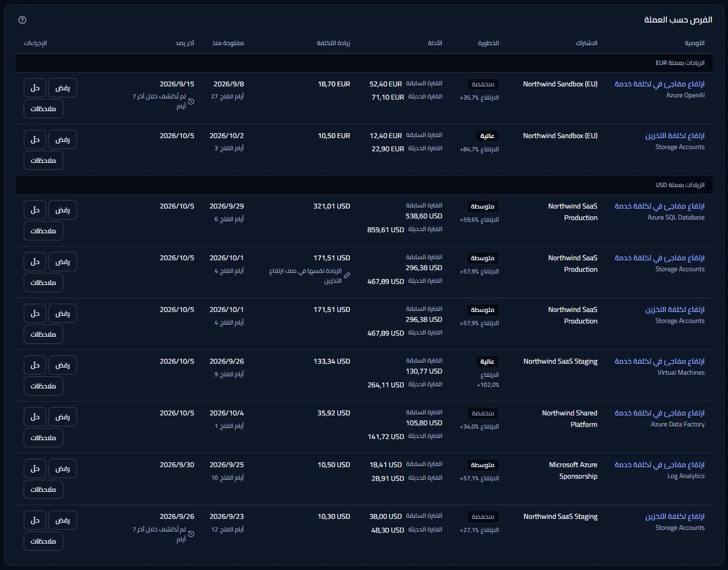Screen dimensions: 728x570
Task: Click the "Northwind Shared Platform" subscription cell
Action: point(570,419)
